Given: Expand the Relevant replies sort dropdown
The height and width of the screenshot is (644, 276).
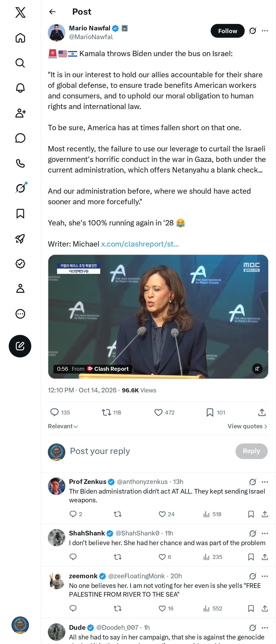Looking at the screenshot, I should (63, 426).
